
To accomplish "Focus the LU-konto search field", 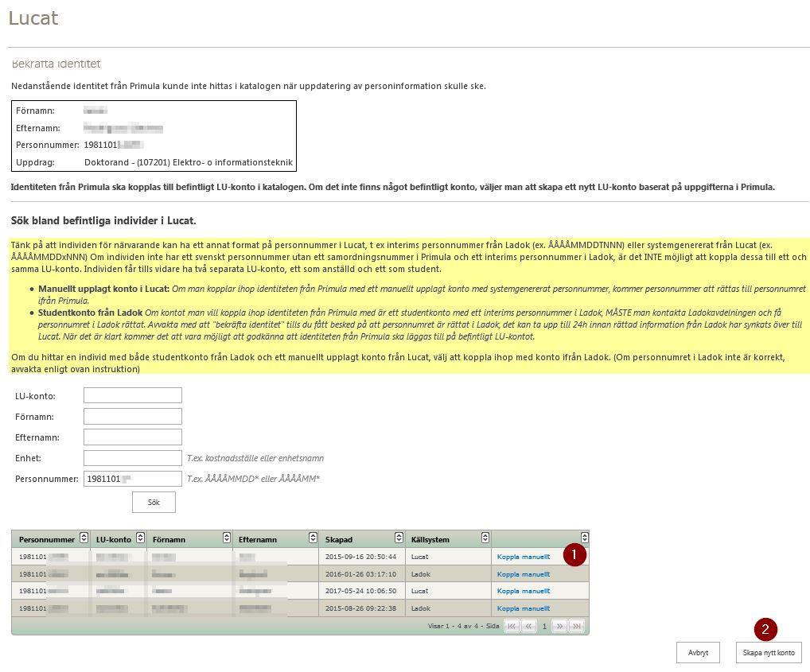I will tap(133, 395).
